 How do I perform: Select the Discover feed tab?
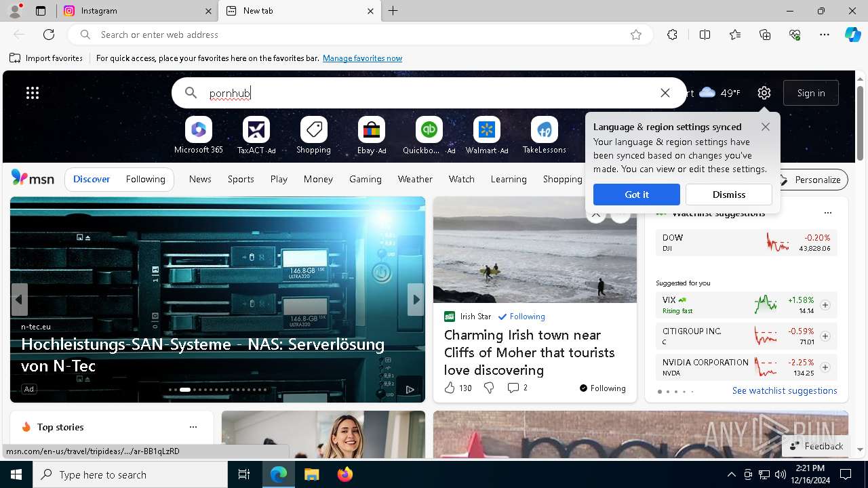92,179
